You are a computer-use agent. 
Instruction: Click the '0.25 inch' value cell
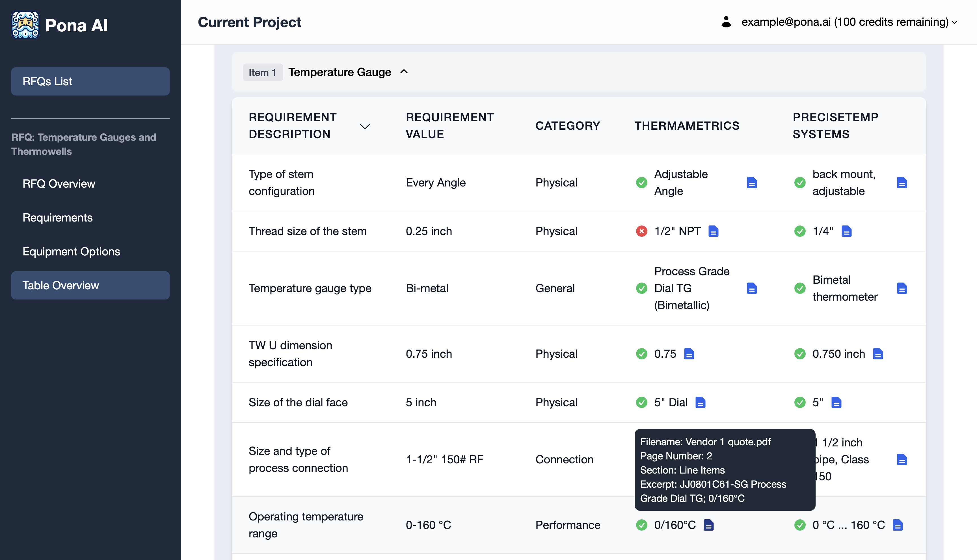[x=429, y=231]
